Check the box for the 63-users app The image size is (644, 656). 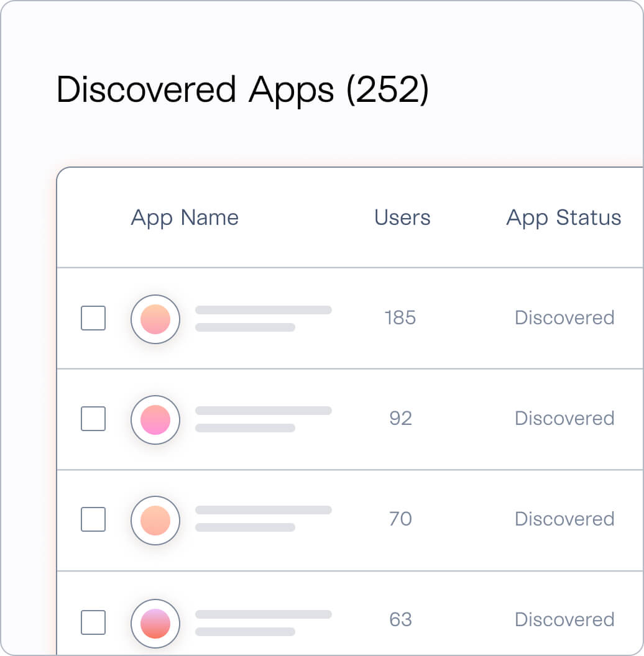[93, 622]
